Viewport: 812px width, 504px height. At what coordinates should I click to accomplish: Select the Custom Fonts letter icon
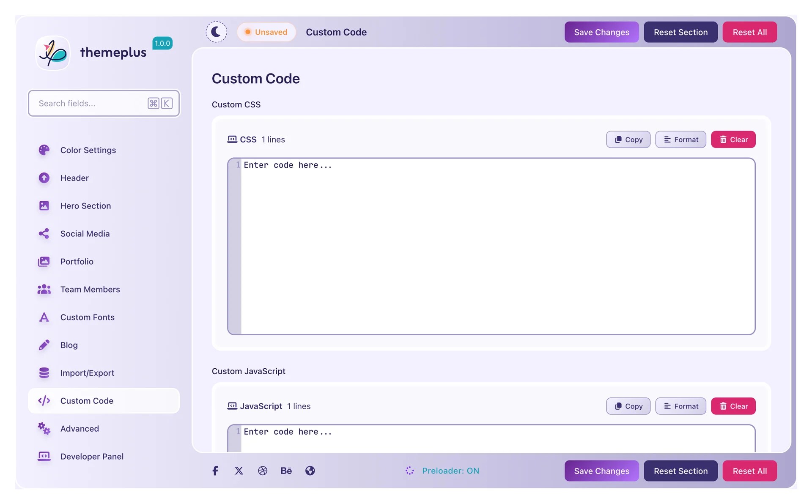(x=44, y=317)
